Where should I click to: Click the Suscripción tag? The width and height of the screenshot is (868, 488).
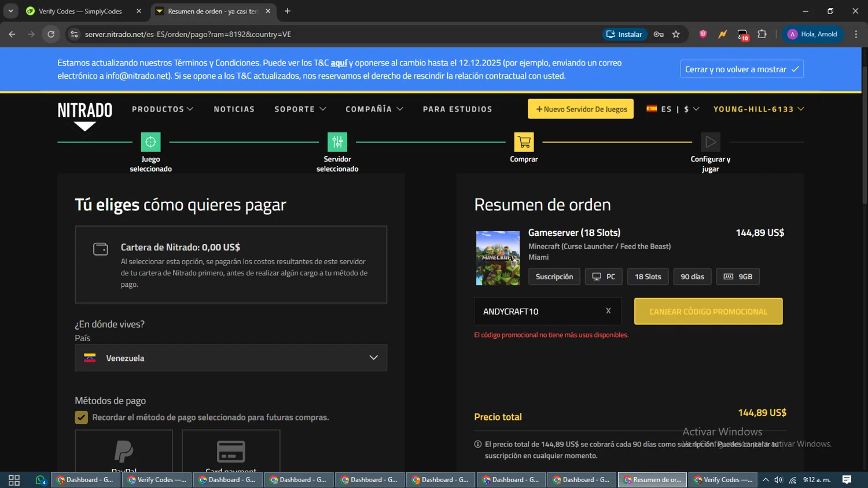coord(554,276)
